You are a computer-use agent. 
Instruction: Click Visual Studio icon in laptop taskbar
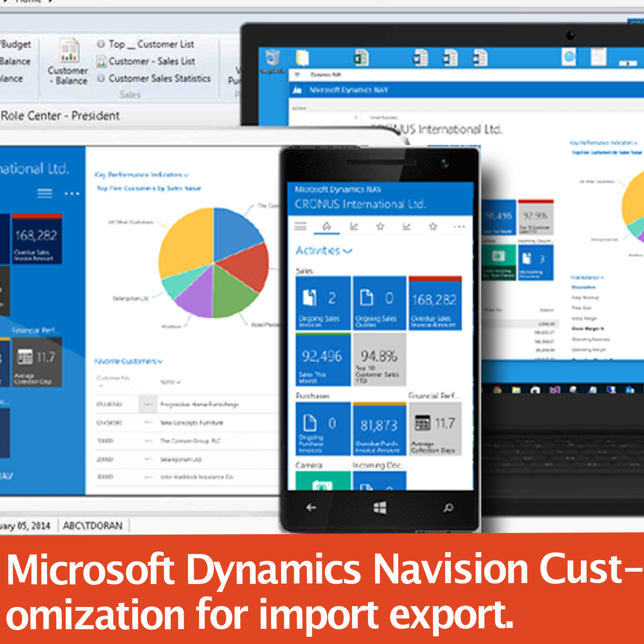pyautogui.click(x=554, y=390)
